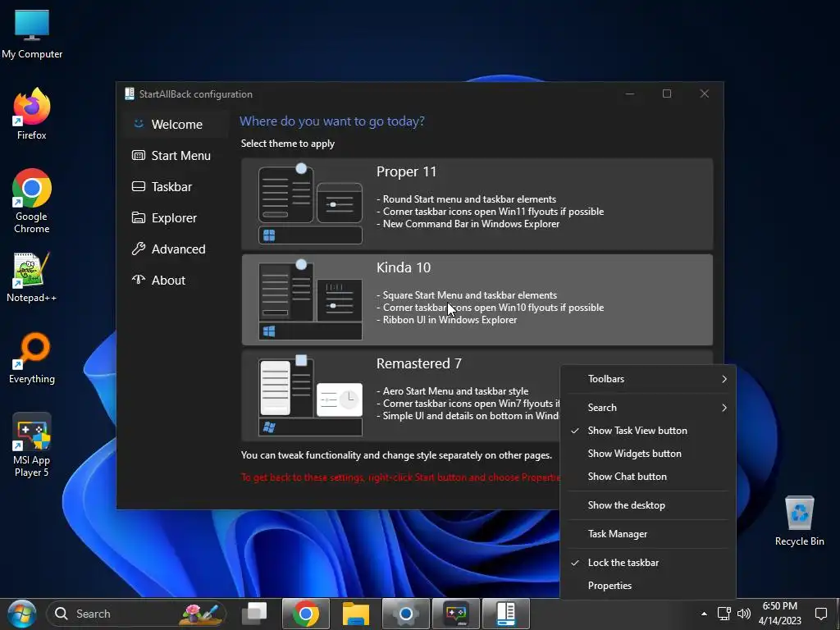Apply the Kinda 10 theme
Image resolution: width=840 pixels, height=630 pixels.
click(x=477, y=299)
